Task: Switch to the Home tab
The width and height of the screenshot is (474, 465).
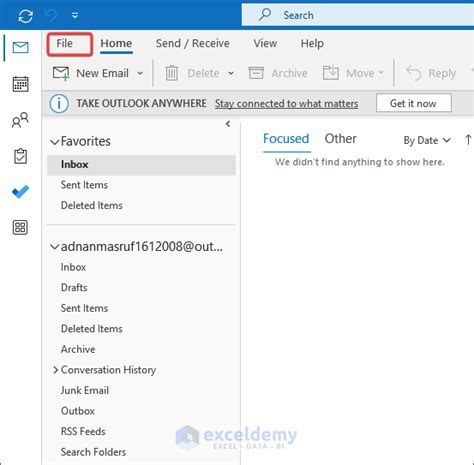Action: (116, 43)
